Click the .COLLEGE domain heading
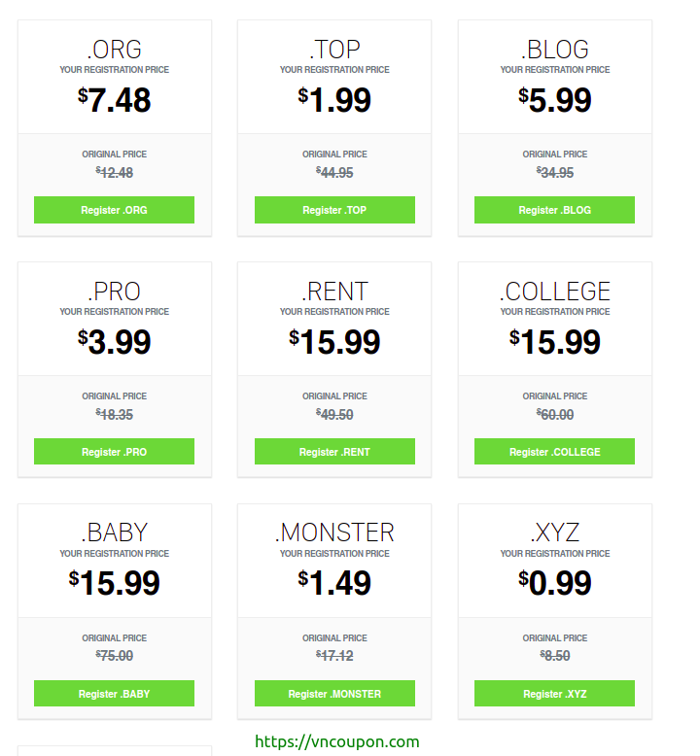This screenshot has height=756, width=700. coord(555,292)
